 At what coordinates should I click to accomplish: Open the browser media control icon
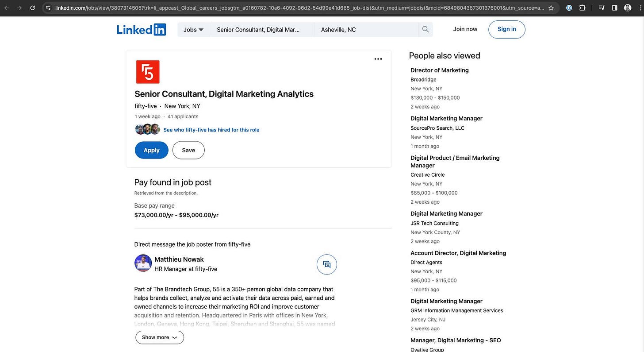tap(602, 8)
